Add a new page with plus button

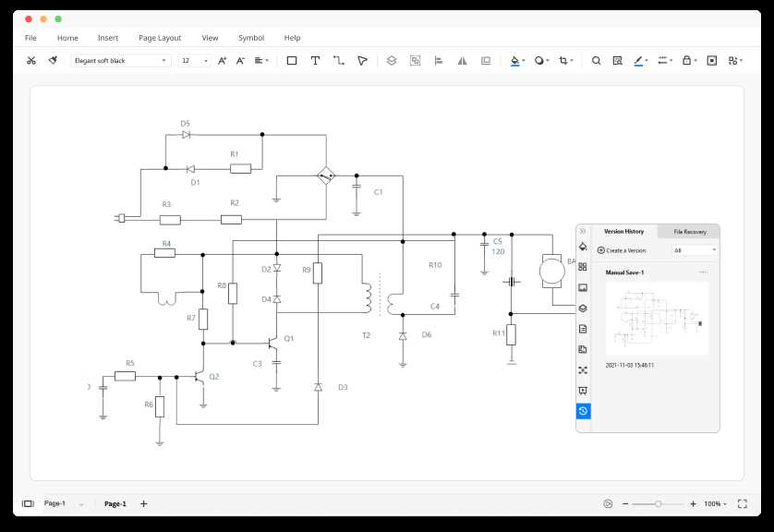(144, 504)
